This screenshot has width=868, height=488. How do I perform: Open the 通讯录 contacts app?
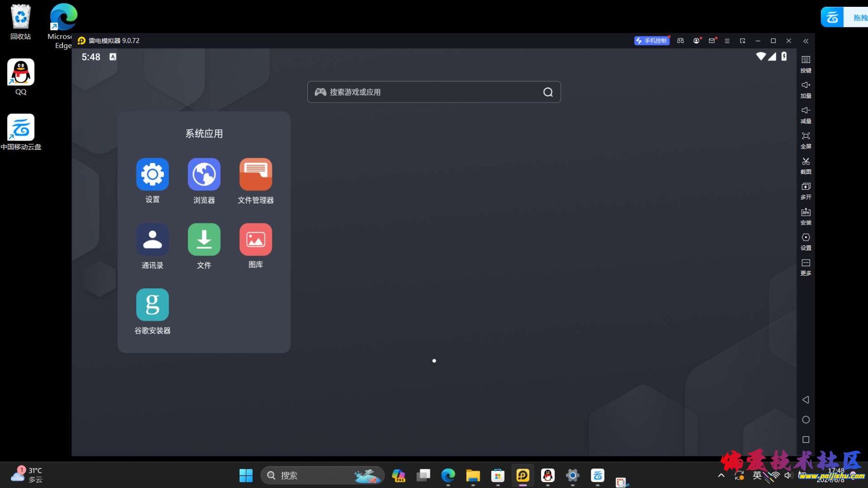pyautogui.click(x=152, y=240)
